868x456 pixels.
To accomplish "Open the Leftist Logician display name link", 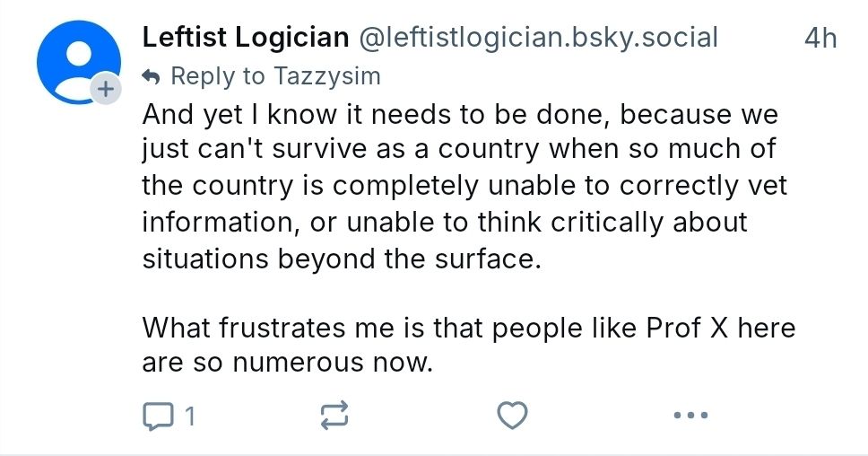I will (245, 38).
